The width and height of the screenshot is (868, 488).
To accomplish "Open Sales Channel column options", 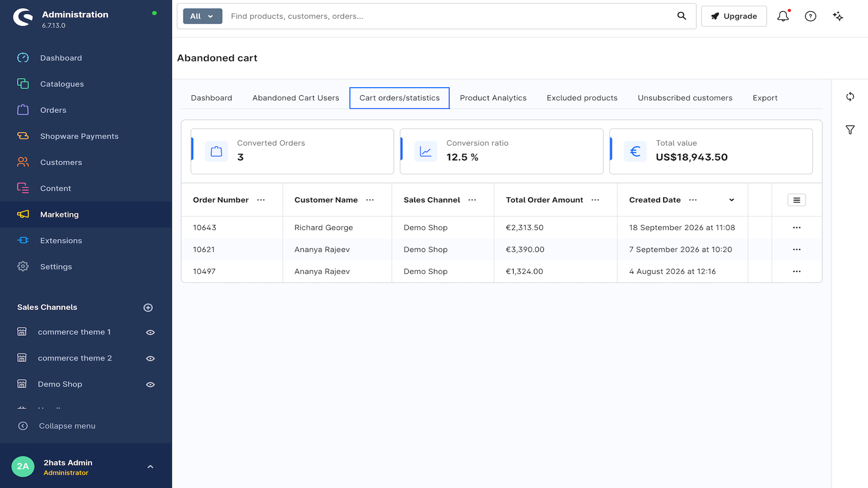I will point(472,200).
